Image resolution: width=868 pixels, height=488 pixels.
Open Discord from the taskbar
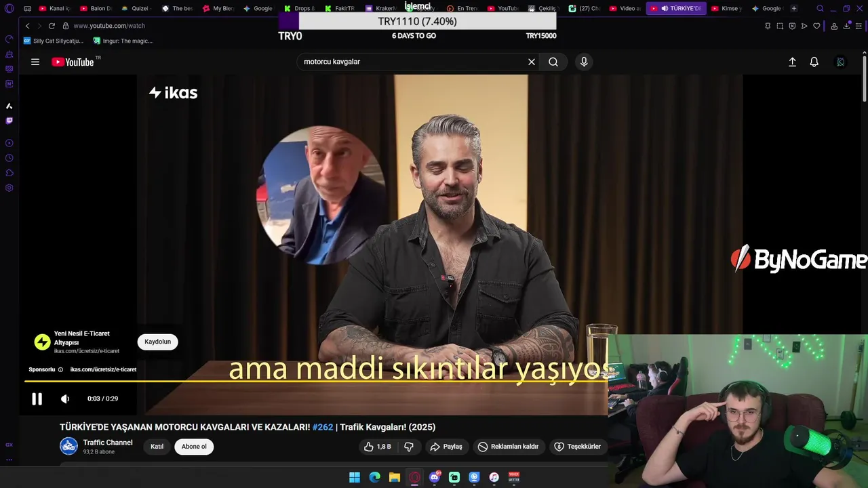pos(435,477)
